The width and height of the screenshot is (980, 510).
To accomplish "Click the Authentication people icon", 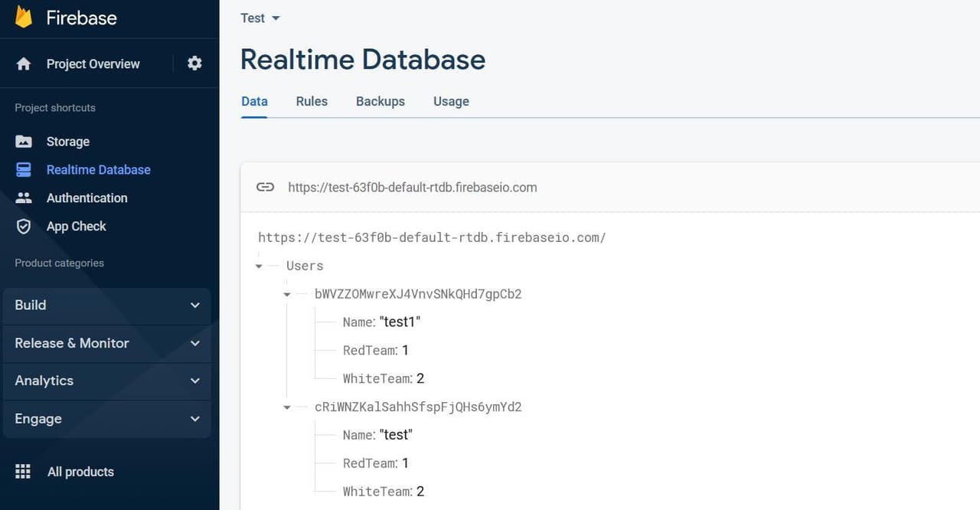I will 24,198.
